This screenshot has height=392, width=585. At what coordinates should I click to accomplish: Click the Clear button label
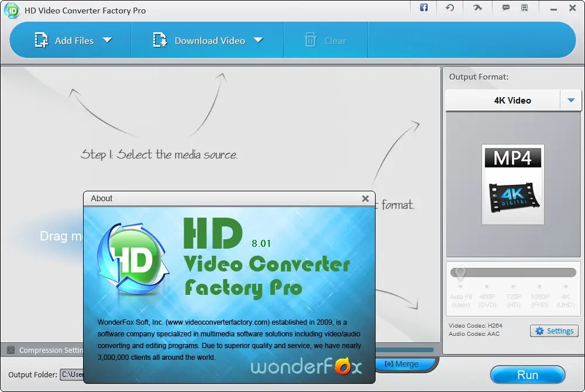(x=335, y=40)
